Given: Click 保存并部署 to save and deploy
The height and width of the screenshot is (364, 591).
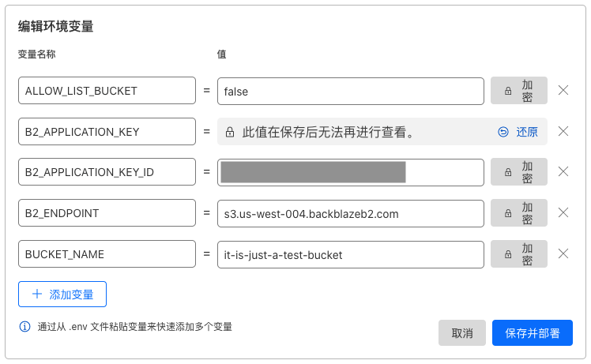Looking at the screenshot, I should click(533, 333).
